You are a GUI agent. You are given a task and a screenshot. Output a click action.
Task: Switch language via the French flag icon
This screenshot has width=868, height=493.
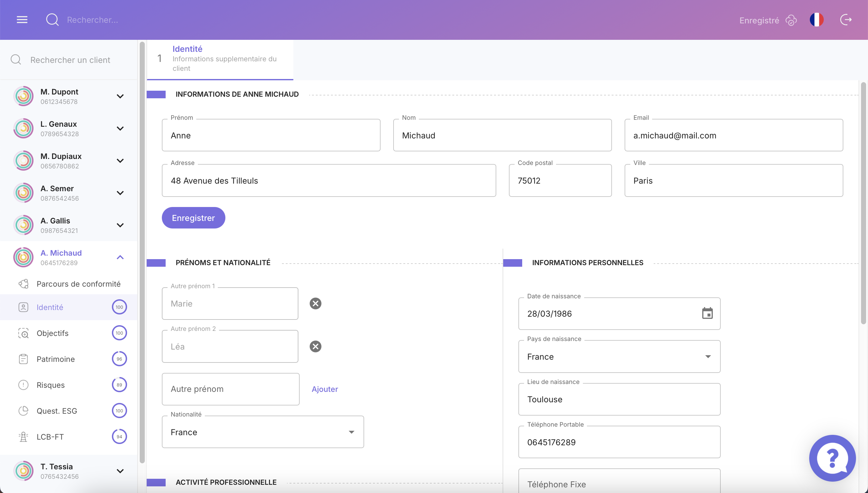point(817,20)
